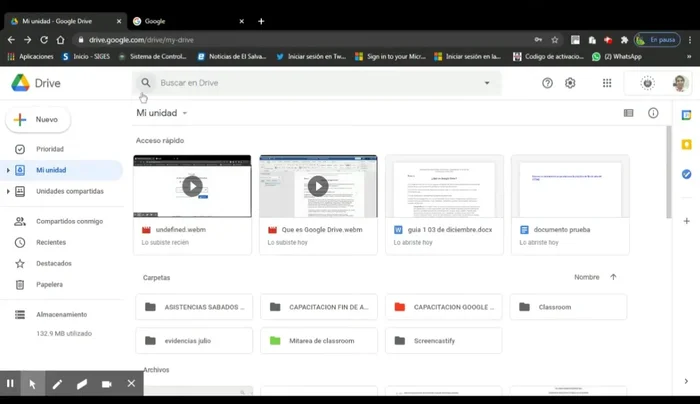Switch to Mi unidad - Google Drive tab
The height and width of the screenshot is (404, 700).
click(x=66, y=21)
